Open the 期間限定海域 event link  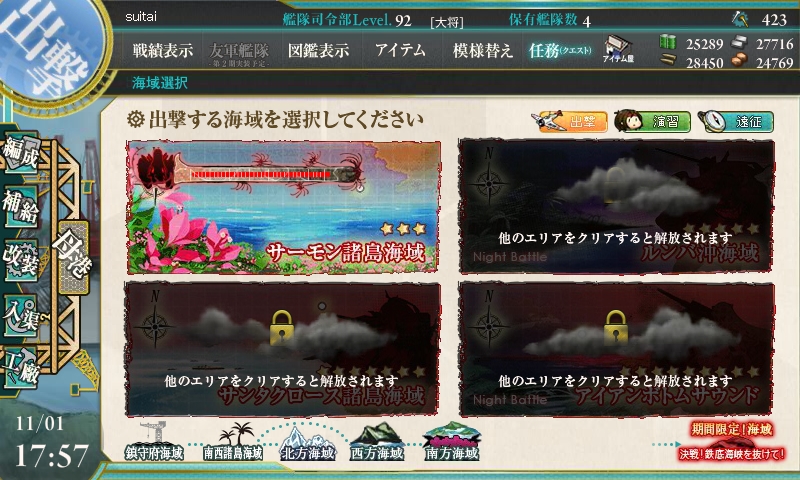(x=732, y=442)
